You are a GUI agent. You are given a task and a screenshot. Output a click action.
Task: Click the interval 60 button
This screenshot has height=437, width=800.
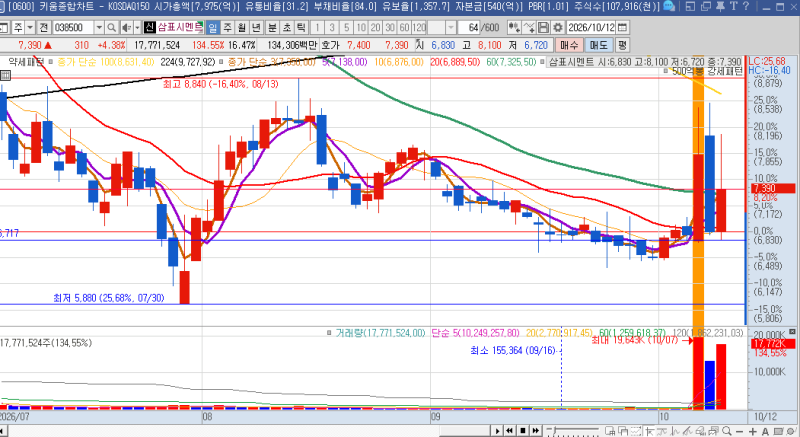404,28
